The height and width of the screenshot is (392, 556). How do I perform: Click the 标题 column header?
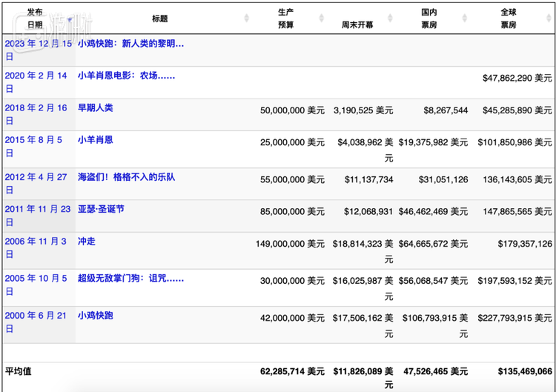pos(160,19)
